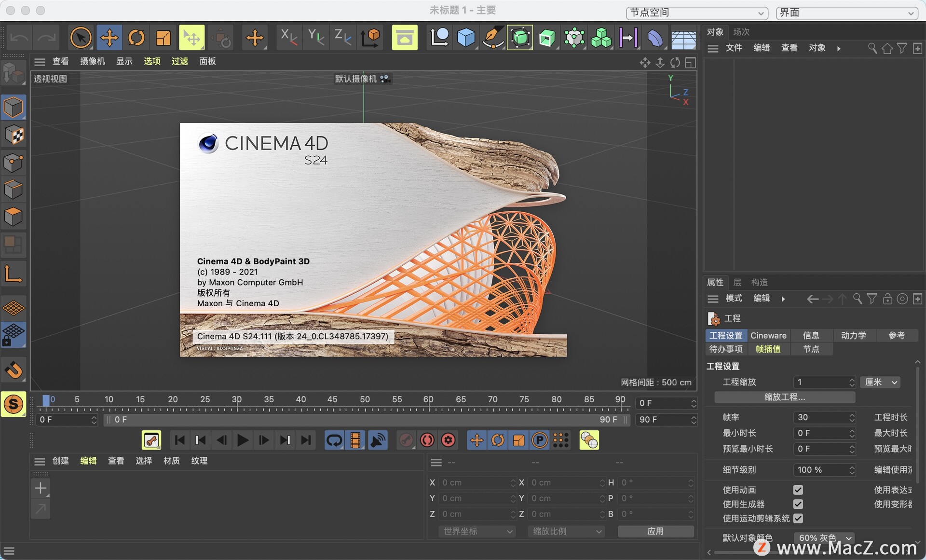Click the 缩放工程... button
The width and height of the screenshot is (926, 560).
tap(785, 397)
